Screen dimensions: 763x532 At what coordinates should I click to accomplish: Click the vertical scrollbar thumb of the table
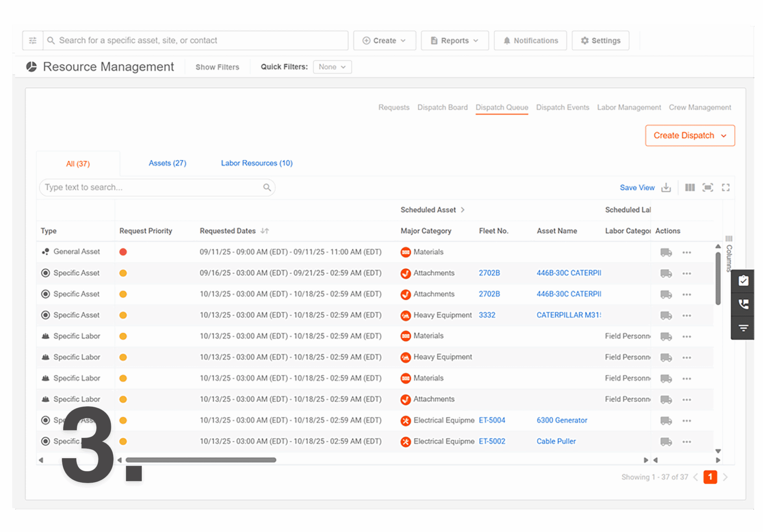point(718,279)
